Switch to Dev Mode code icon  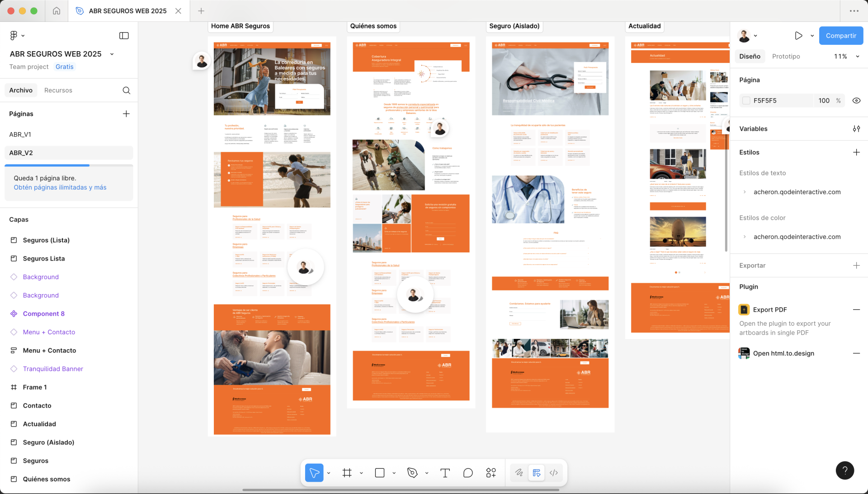(554, 473)
